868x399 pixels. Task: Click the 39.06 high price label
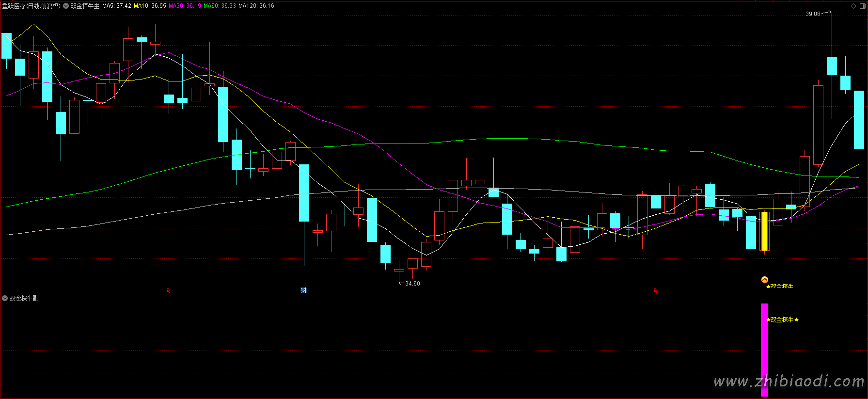(813, 14)
